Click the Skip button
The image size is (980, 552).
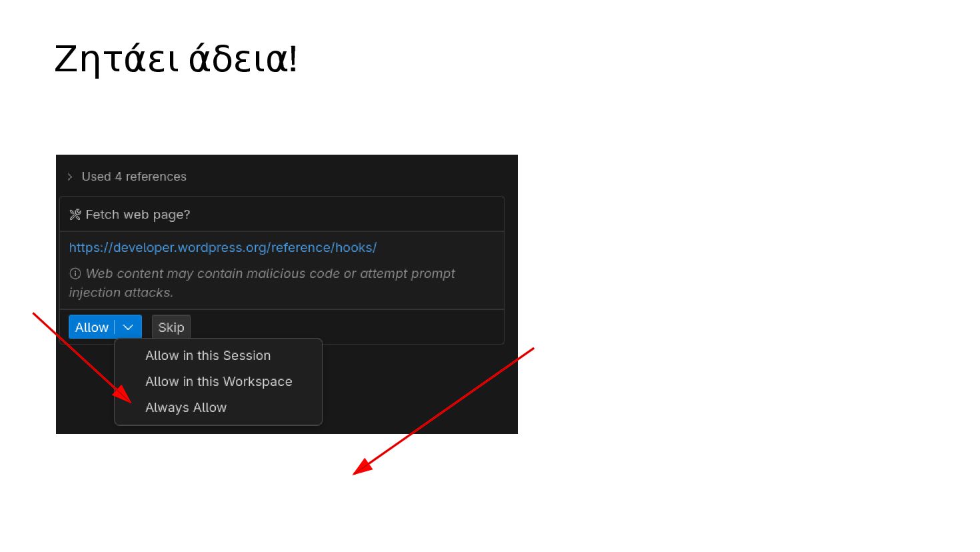tap(171, 327)
